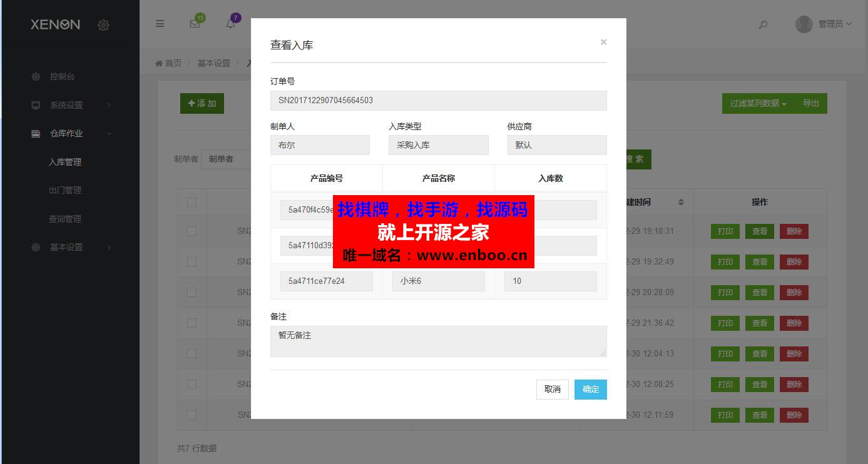
Task: Click 删除 in the 12:08:25 row
Action: tap(794, 384)
